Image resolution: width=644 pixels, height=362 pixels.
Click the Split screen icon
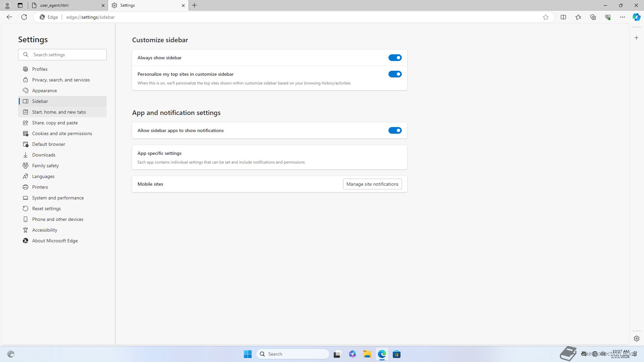(563, 17)
